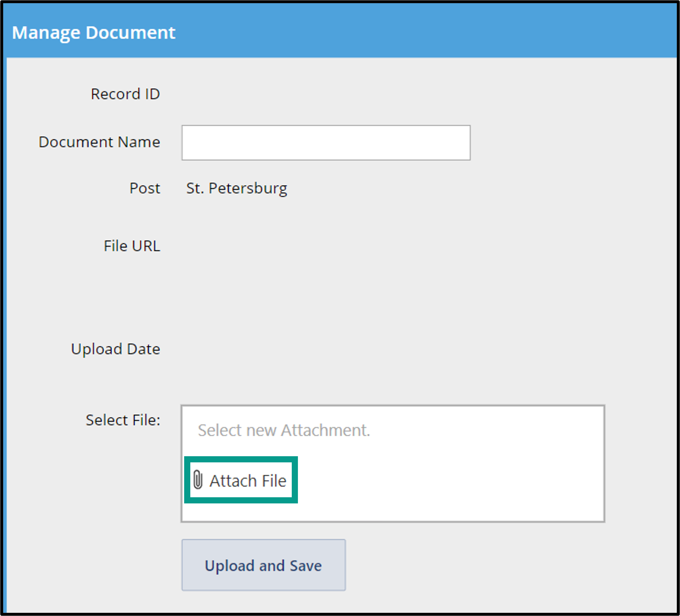Click the 'Record ID' label

[x=126, y=94]
